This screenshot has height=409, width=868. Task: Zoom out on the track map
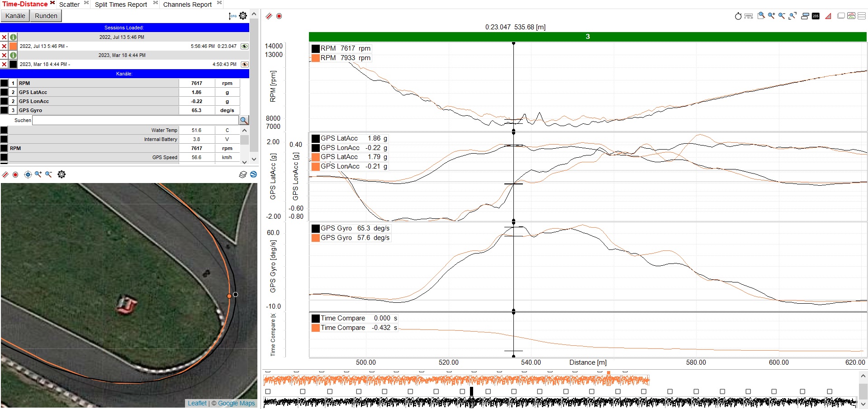[x=48, y=174]
